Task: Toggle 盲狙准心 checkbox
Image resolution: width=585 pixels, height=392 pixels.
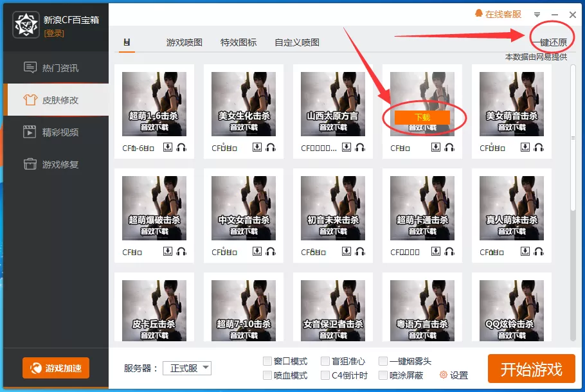Action: coord(325,361)
